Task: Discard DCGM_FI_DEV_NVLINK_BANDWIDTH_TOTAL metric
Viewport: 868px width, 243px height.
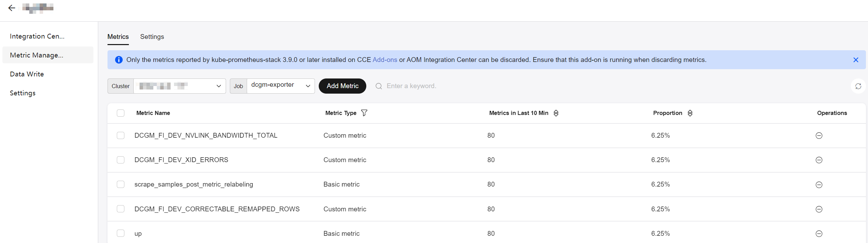Action: 819,136
